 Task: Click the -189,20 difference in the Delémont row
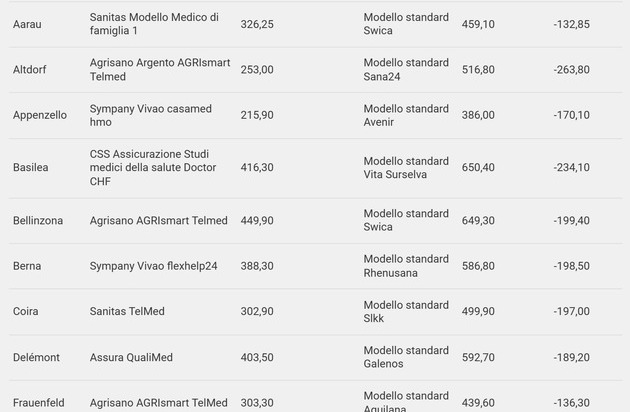[x=571, y=357]
